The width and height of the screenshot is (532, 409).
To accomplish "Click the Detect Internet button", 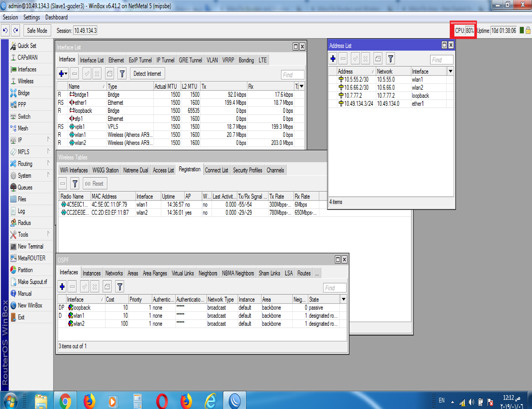I will click(x=147, y=73).
